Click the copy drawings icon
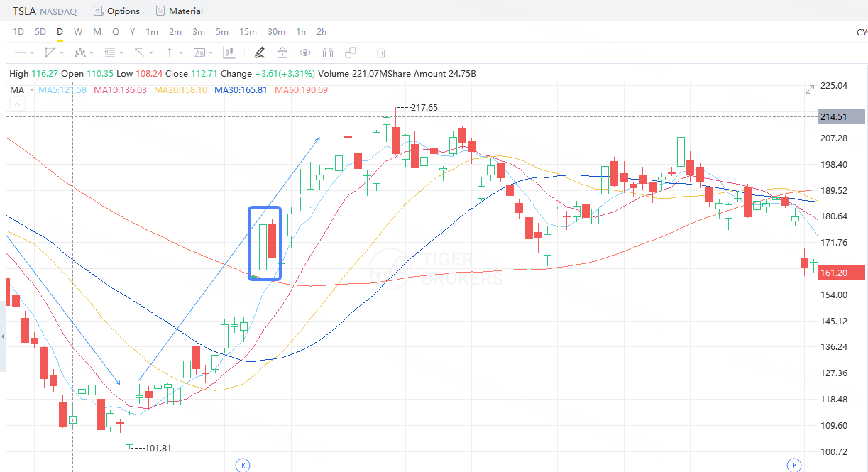The image size is (868, 472). point(351,53)
